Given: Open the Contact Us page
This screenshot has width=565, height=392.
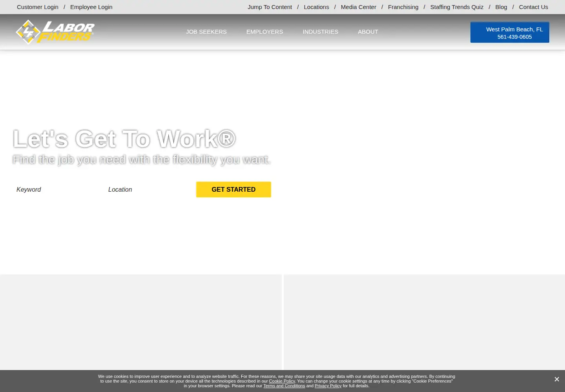Looking at the screenshot, I should pyautogui.click(x=533, y=7).
